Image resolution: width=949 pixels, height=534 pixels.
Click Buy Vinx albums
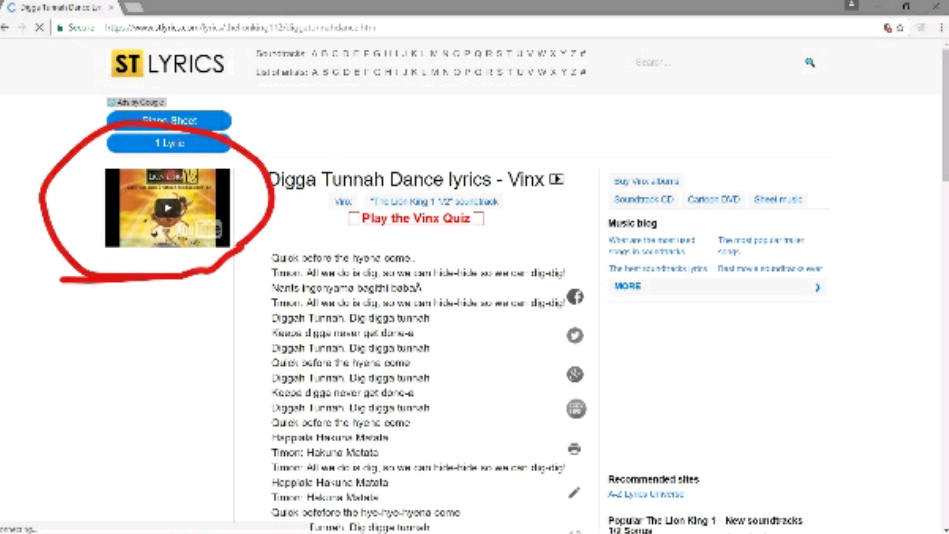646,181
